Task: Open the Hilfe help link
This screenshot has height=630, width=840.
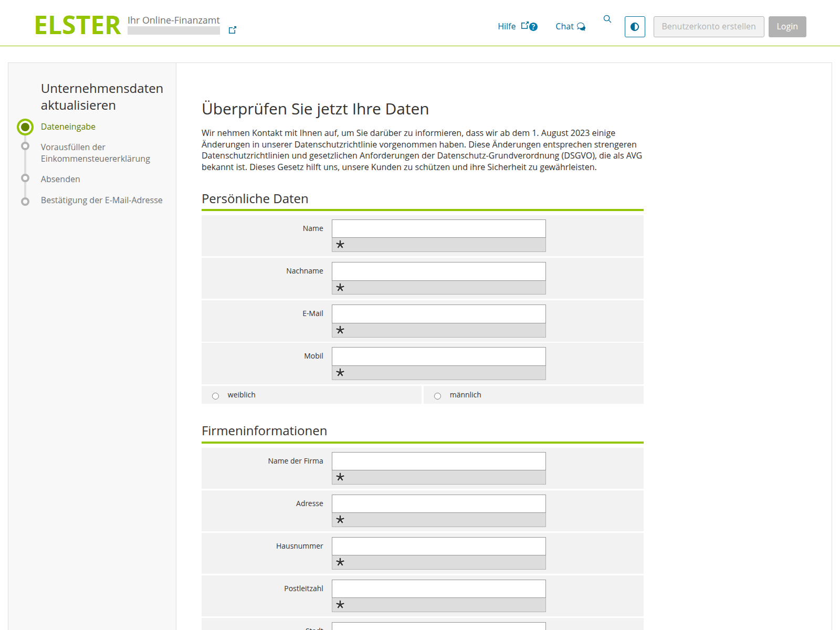Action: coord(517,26)
